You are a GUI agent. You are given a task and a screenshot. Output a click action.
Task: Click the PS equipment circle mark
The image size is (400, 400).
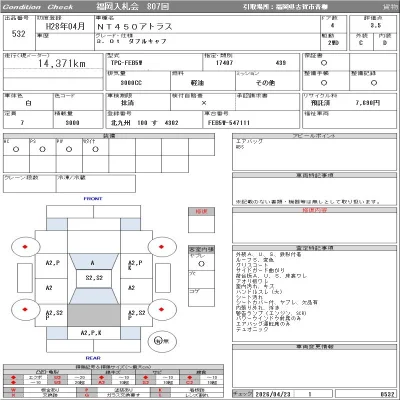click(x=42, y=149)
